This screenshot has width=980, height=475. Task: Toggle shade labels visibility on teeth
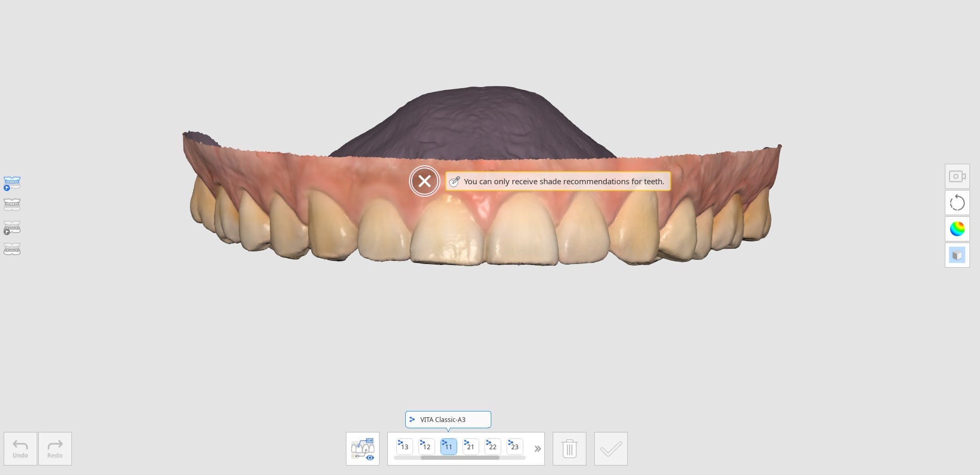(363, 449)
